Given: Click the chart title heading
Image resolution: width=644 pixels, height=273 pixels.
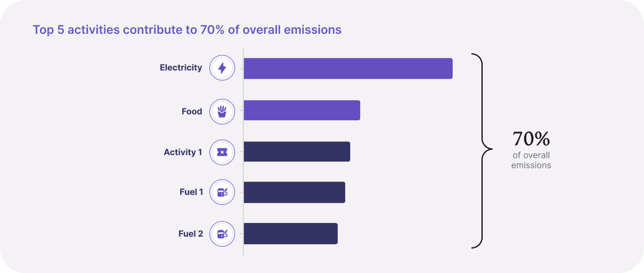Looking at the screenshot, I should click(187, 30).
